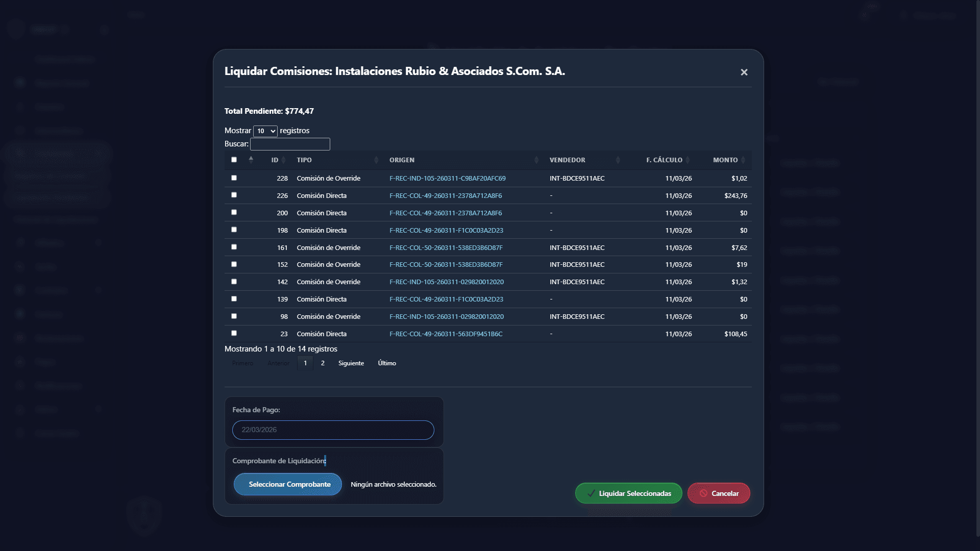This screenshot has width=980, height=551.
Task: Check the select-all header checkbox
Action: click(x=234, y=160)
